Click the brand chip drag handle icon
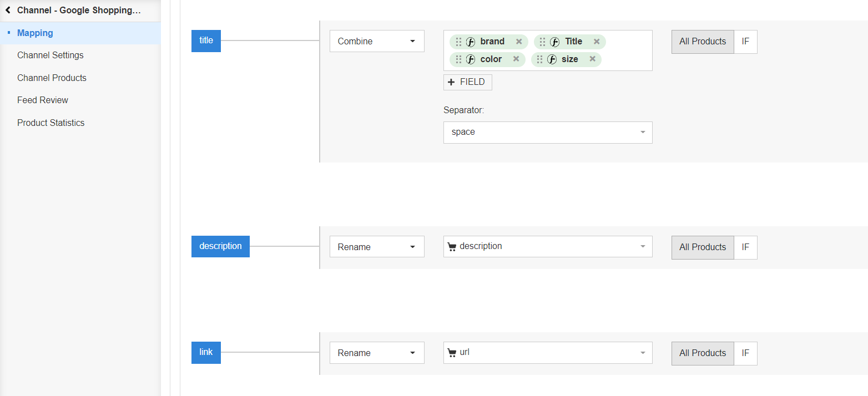868x396 pixels. (458, 42)
